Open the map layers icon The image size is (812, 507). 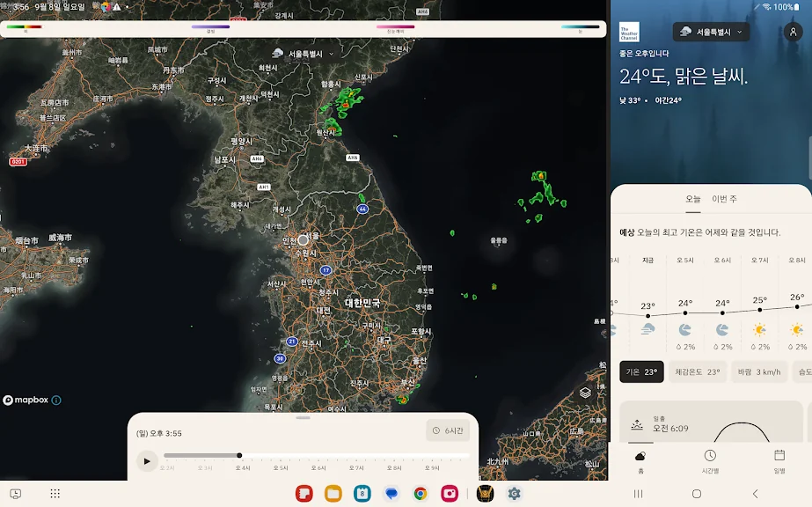click(585, 393)
